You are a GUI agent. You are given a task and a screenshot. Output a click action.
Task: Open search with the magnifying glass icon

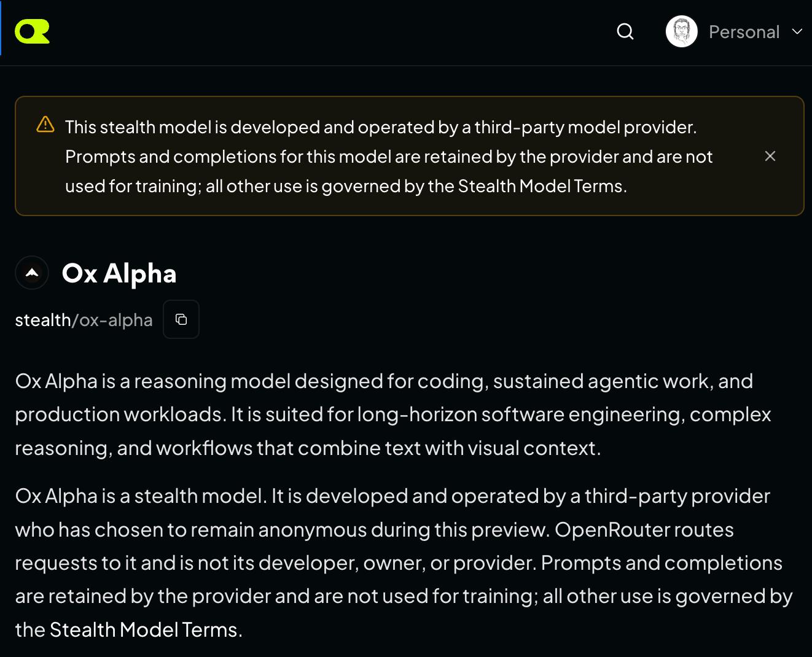[x=625, y=31]
